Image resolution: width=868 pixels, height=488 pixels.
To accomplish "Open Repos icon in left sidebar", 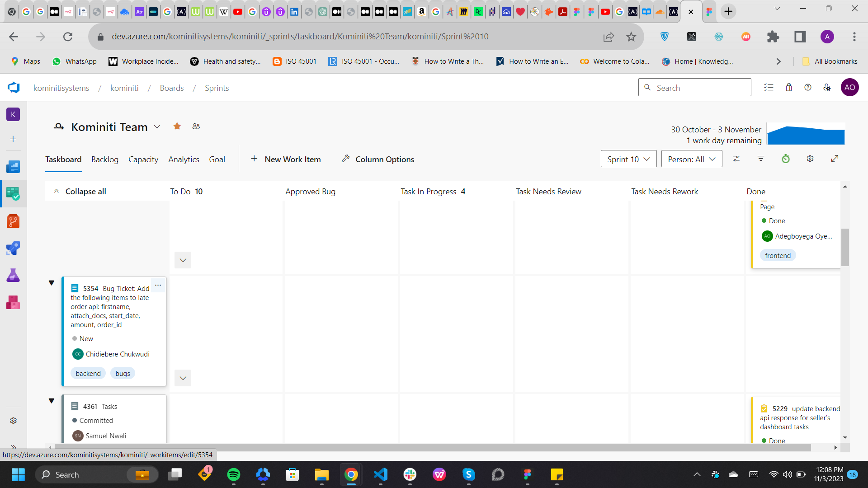I will tap(13, 221).
